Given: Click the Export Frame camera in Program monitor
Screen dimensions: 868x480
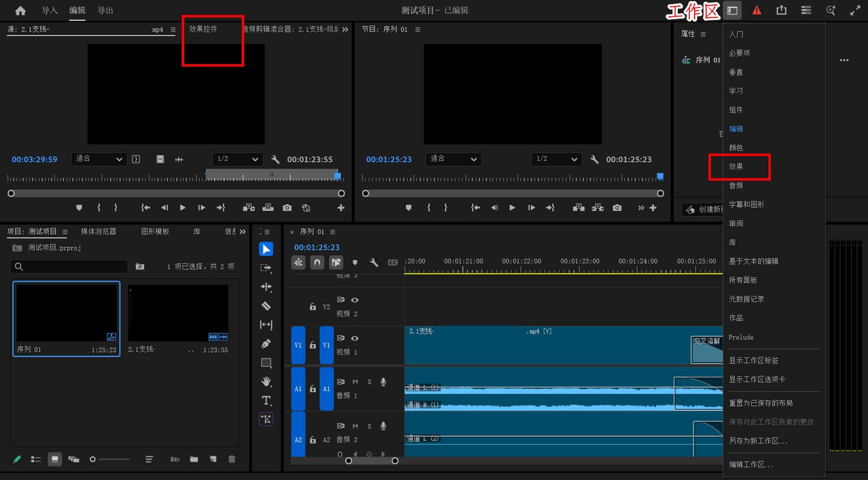Looking at the screenshot, I should [617, 208].
